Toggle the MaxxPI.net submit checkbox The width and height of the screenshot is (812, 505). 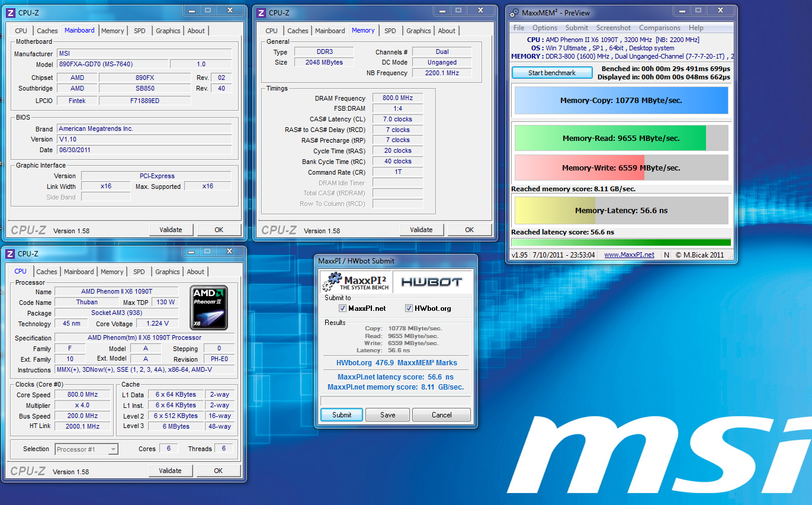pyautogui.click(x=342, y=308)
